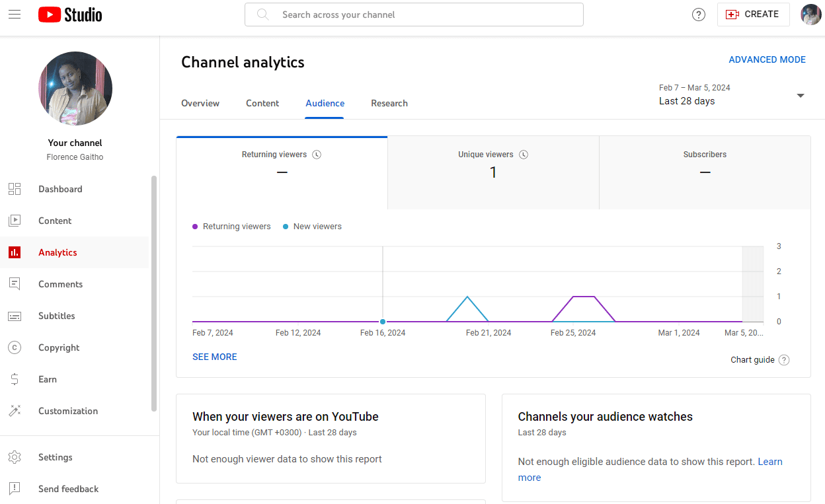Click the help question mark icon
The height and width of the screenshot is (504, 825).
pyautogui.click(x=699, y=14)
